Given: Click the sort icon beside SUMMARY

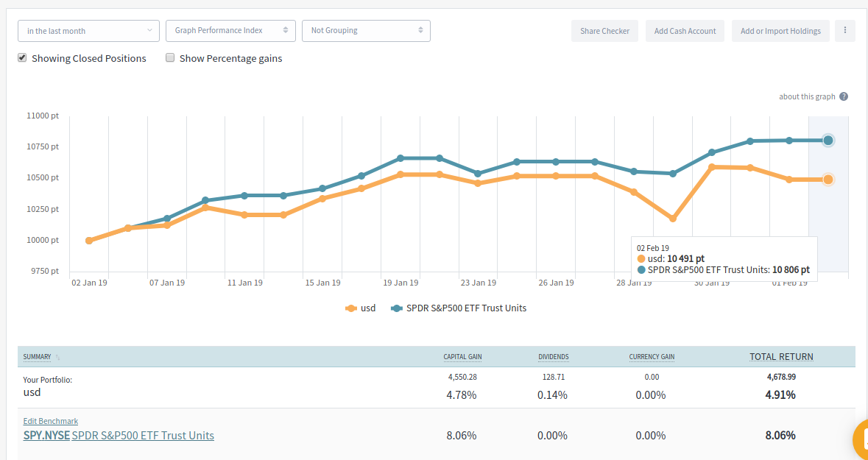Looking at the screenshot, I should coord(58,357).
